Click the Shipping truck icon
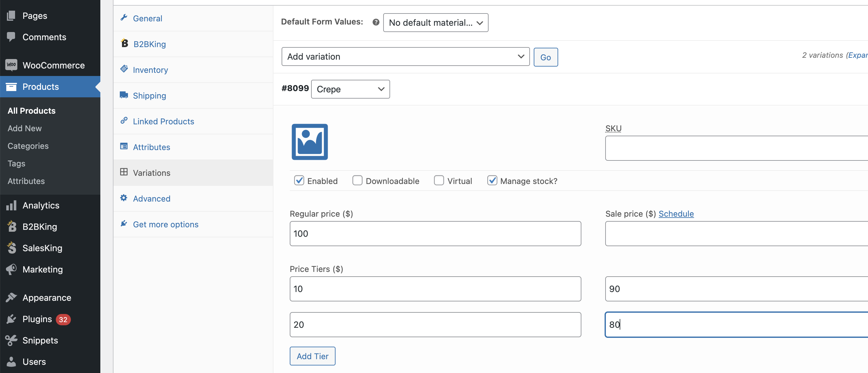Screen dimensions: 868x373 (x=124, y=95)
